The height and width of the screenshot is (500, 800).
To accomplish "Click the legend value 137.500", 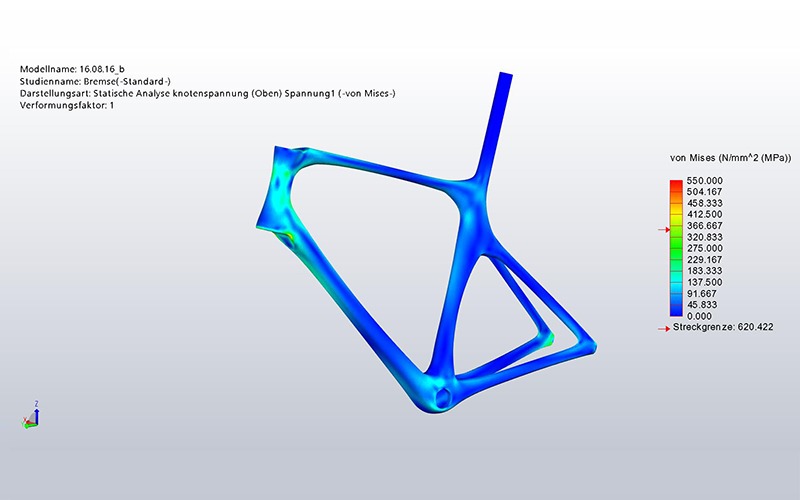I will point(705,282).
